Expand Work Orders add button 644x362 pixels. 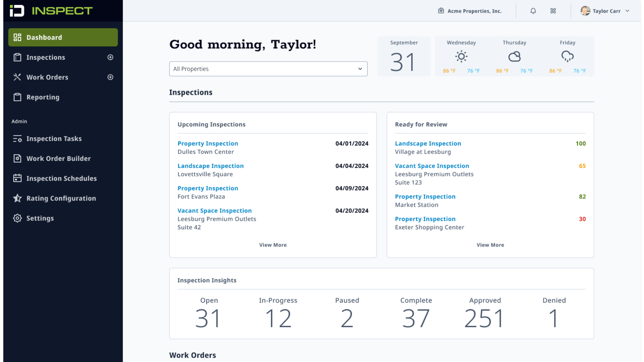click(x=111, y=76)
